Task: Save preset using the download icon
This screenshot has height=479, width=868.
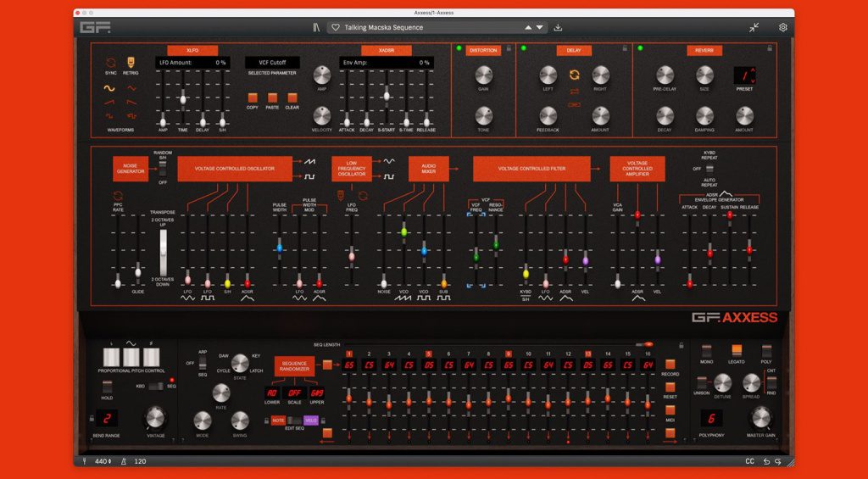Action: 558,27
